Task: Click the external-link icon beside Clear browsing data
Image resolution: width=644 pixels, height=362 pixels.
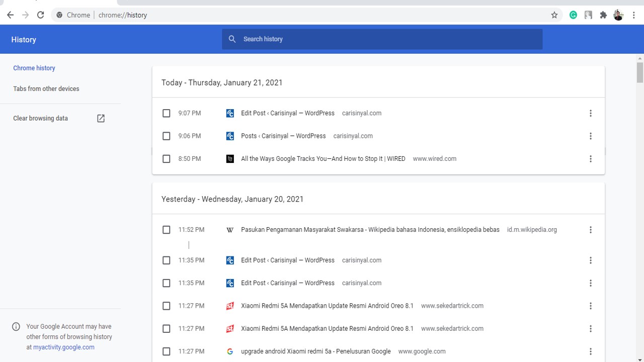Action: pos(101,118)
